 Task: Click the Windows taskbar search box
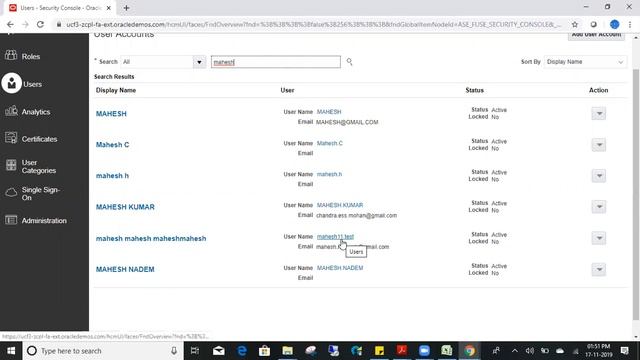[x=102, y=351]
